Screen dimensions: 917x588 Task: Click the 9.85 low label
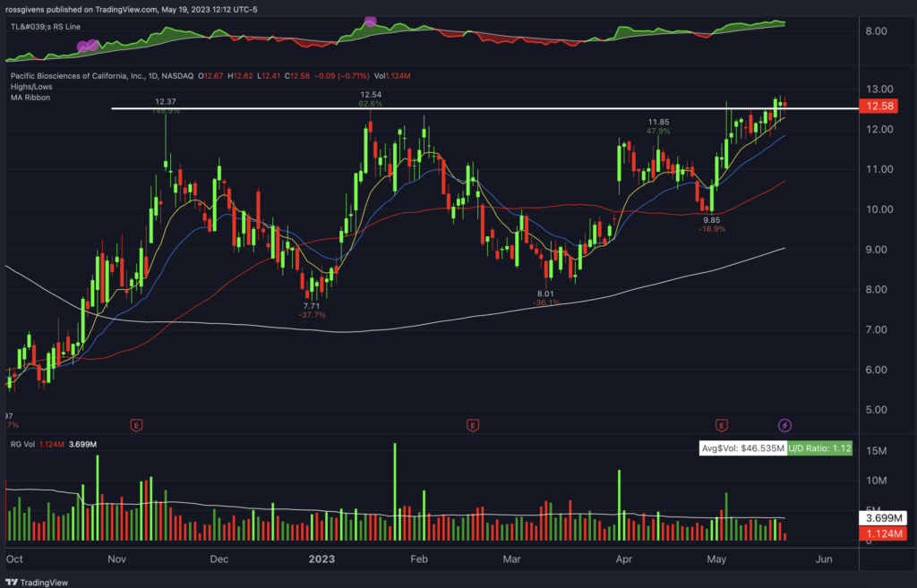pos(712,220)
